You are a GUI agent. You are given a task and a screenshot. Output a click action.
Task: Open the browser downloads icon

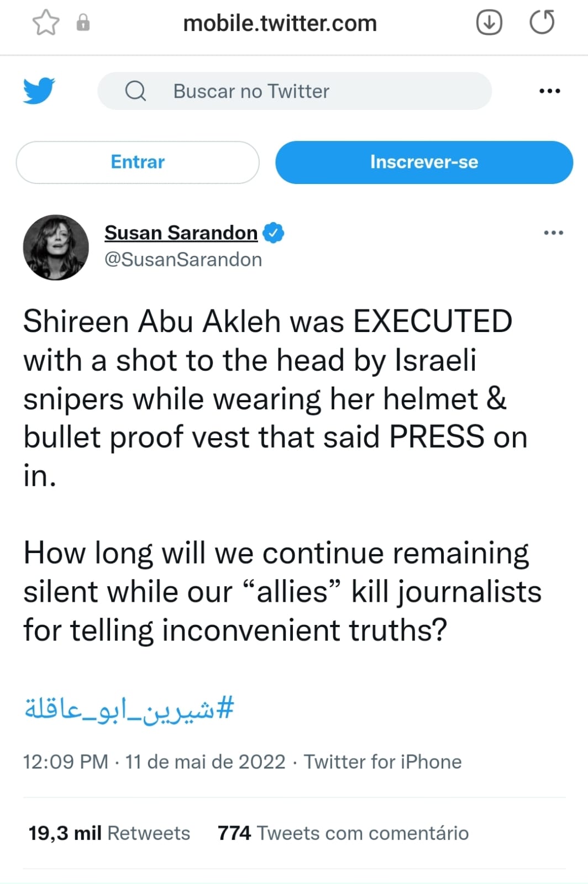[x=489, y=23]
